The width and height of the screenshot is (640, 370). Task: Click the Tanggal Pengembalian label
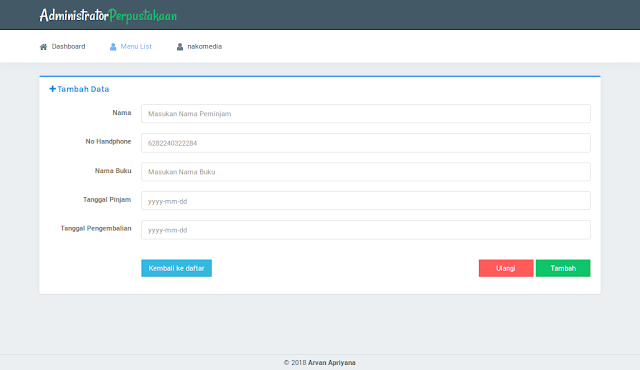pos(96,228)
